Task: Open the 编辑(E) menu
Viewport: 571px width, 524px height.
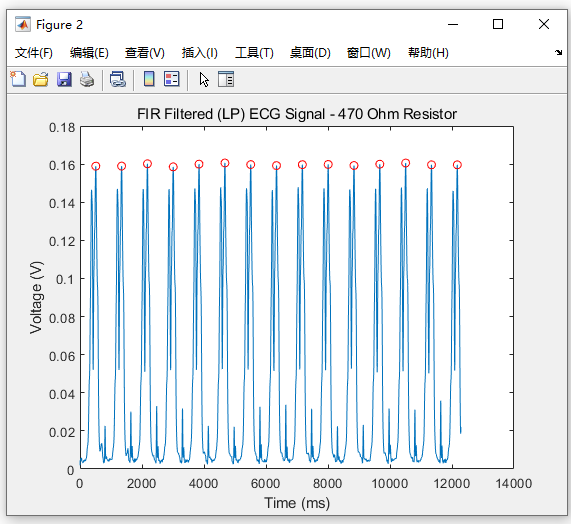Action: point(89,53)
